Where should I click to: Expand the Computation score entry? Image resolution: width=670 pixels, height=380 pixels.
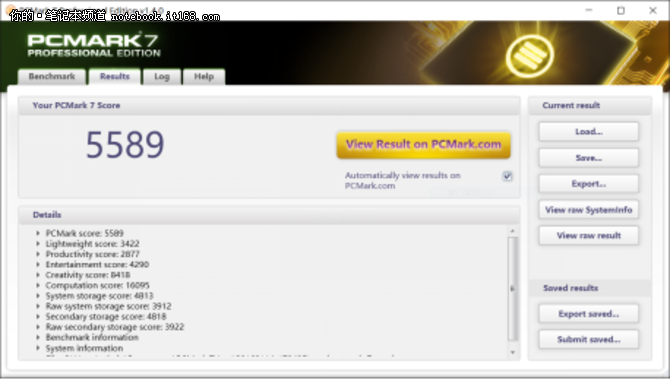tap(38, 286)
